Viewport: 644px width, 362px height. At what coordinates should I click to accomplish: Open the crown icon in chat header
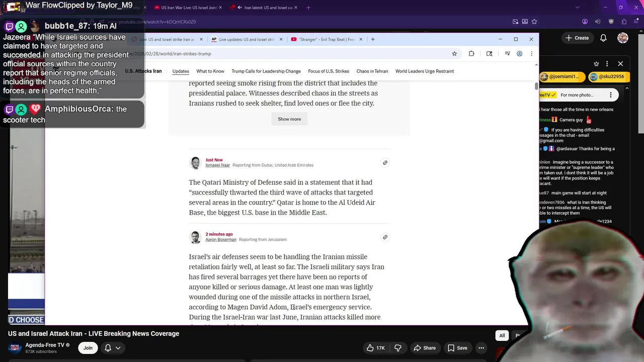click(x=596, y=64)
